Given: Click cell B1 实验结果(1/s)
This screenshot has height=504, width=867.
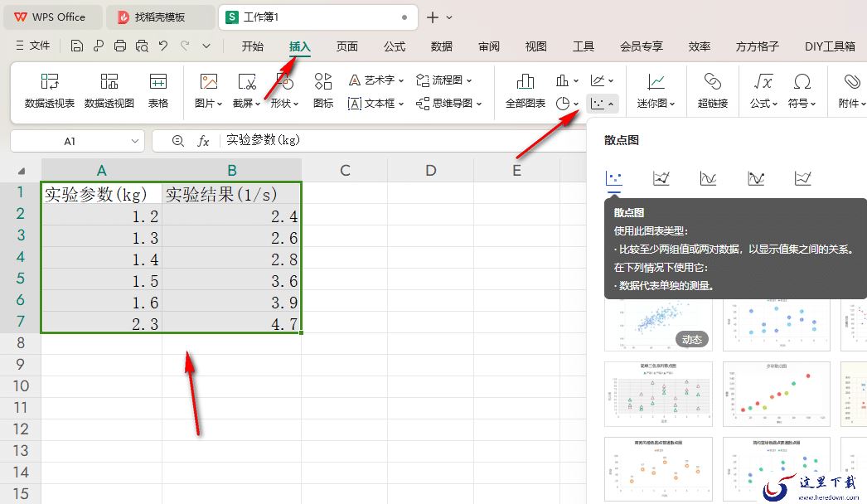Looking at the screenshot, I should pyautogui.click(x=232, y=194).
